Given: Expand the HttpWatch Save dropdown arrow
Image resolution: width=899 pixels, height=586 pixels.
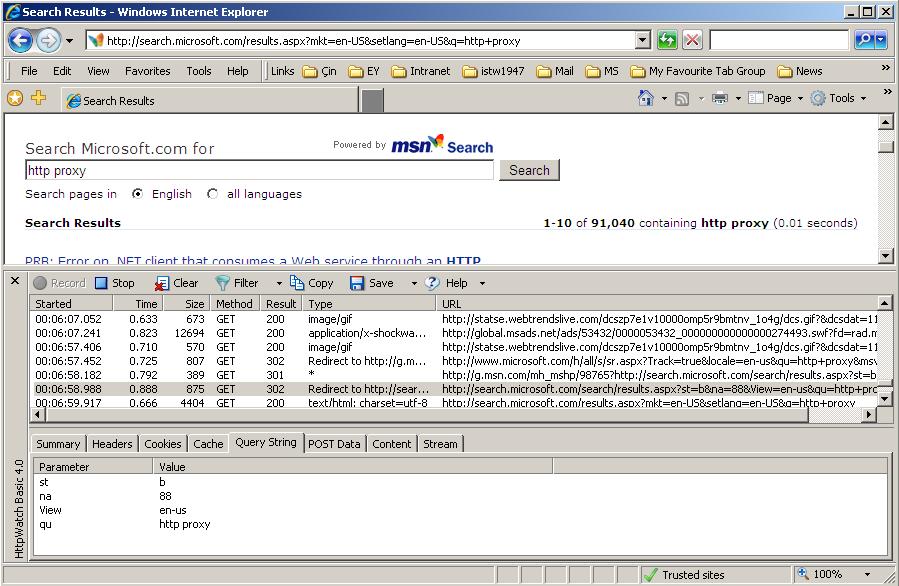Looking at the screenshot, I should tap(414, 283).
